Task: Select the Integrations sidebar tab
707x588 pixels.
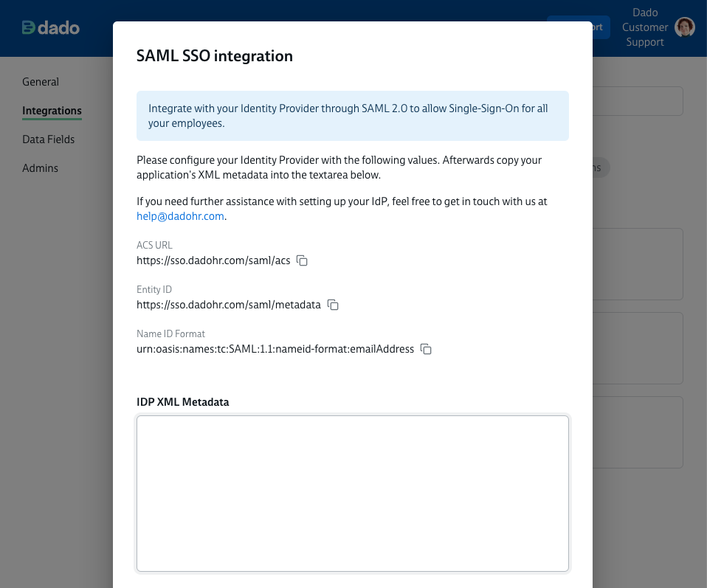Action: pos(52,111)
